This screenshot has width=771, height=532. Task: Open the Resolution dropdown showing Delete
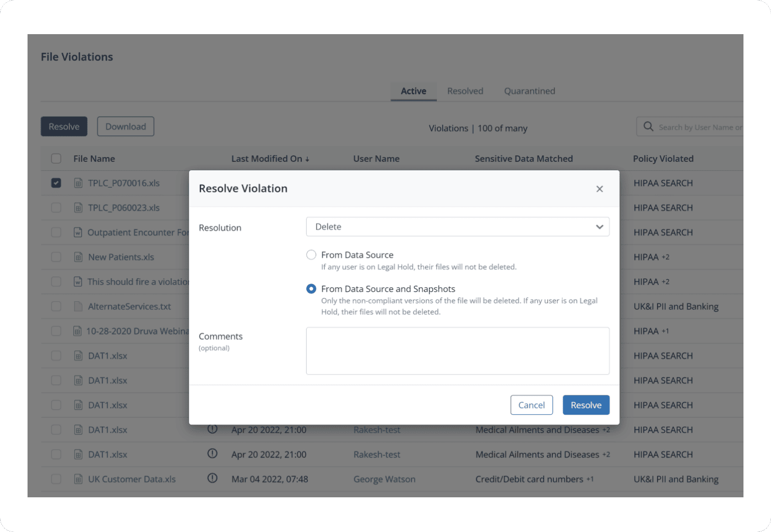pos(457,227)
